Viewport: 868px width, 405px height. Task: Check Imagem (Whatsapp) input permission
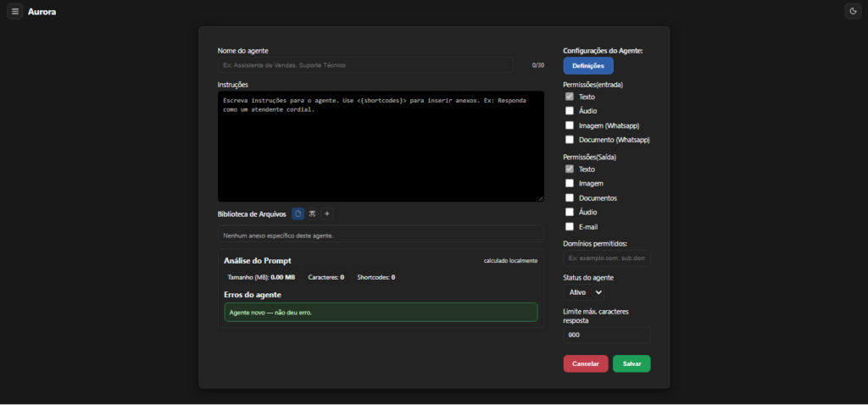click(x=570, y=125)
